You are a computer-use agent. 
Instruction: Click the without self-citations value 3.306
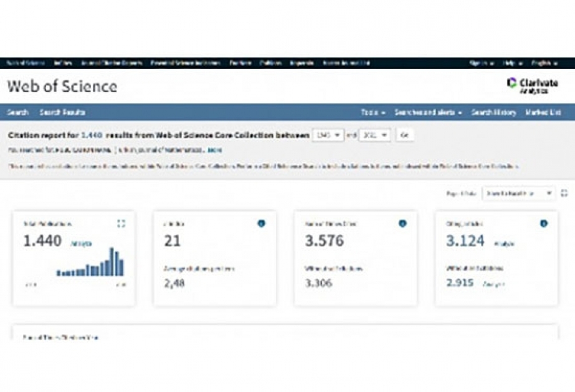[x=319, y=283]
